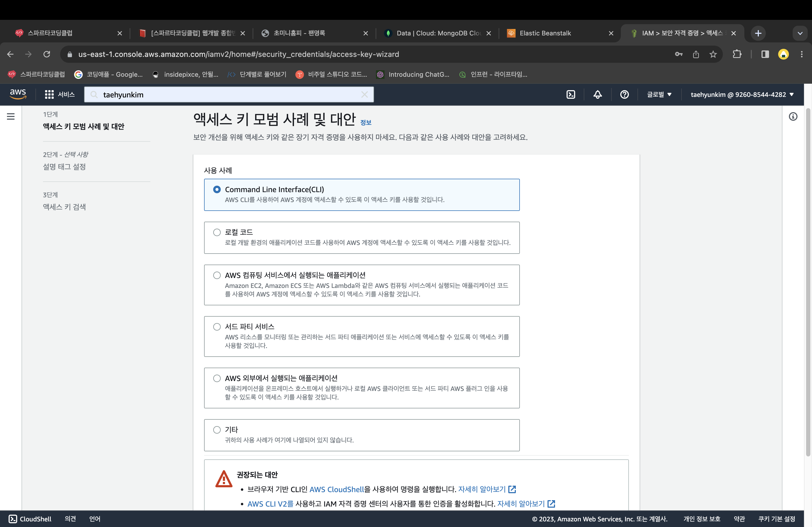
Task: Switch to the 초미니홈피 - 팬명록 tab
Action: pos(314,33)
